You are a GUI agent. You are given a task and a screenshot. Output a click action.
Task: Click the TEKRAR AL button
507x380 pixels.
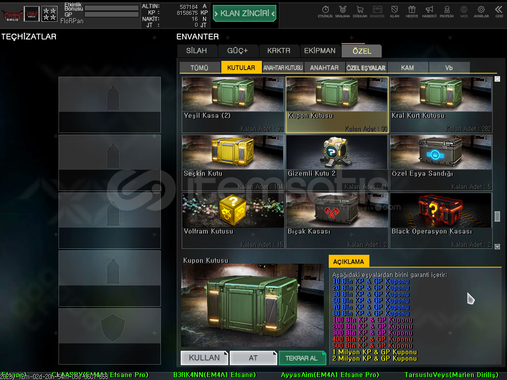tap(302, 358)
